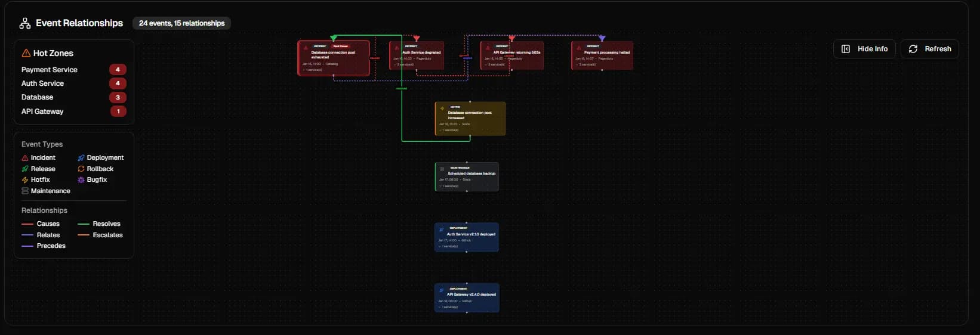Click the green resolves edge label
The height and width of the screenshot is (335, 980).
[402, 89]
